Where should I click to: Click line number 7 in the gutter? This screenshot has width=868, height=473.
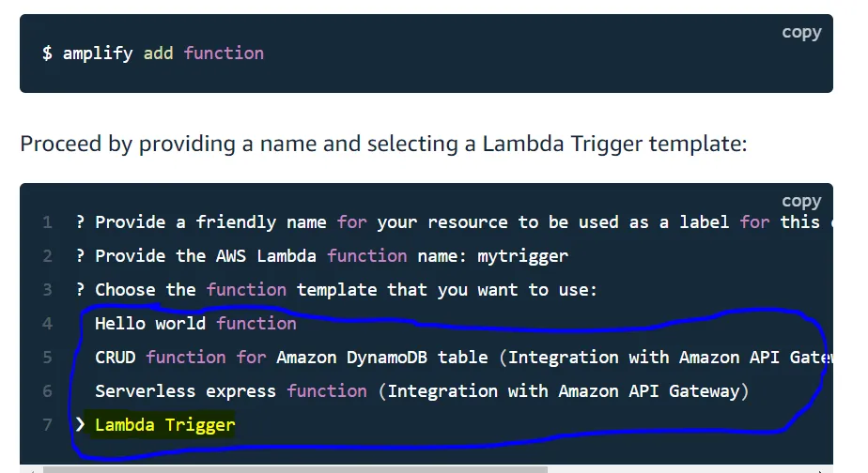coord(47,425)
